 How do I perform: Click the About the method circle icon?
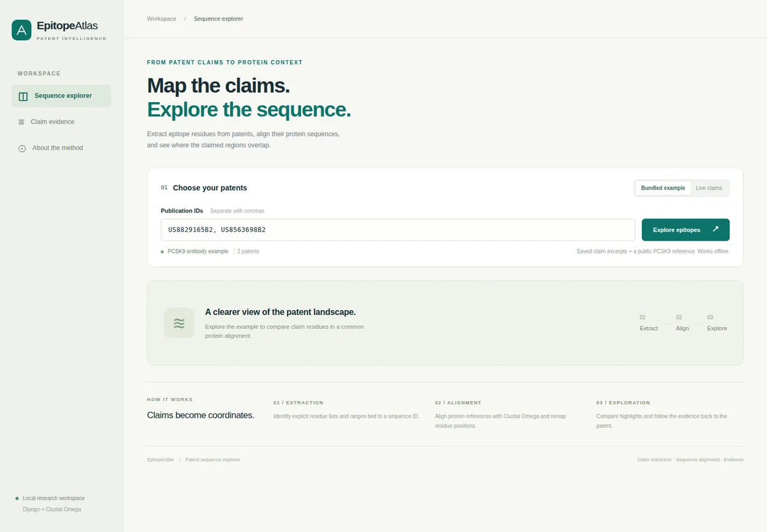click(22, 148)
